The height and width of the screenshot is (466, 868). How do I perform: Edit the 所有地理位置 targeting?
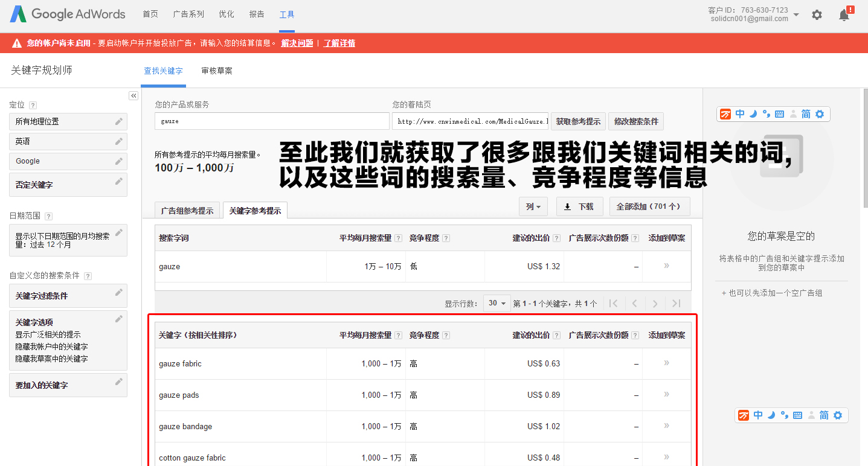pos(119,121)
